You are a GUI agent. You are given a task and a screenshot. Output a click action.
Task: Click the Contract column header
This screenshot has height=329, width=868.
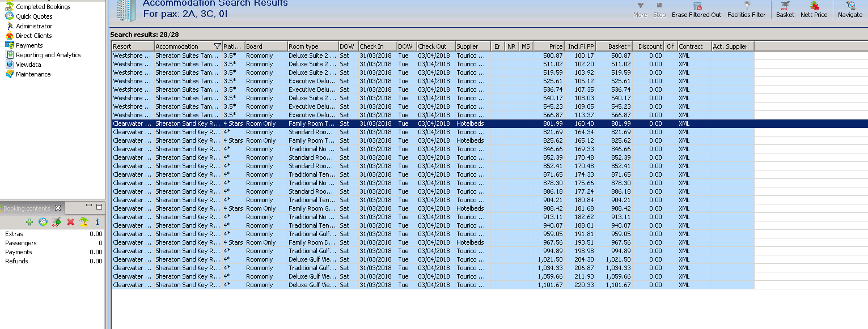pyautogui.click(x=695, y=46)
